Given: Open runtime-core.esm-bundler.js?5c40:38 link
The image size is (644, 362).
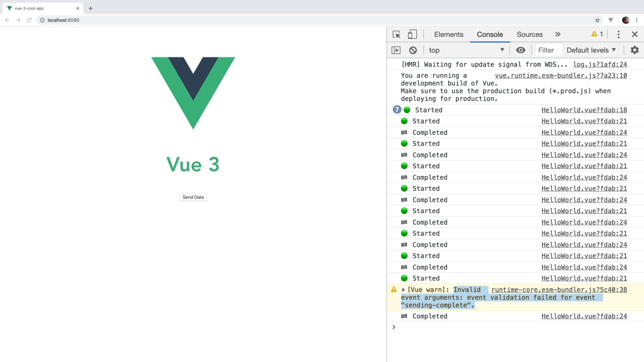Looking at the screenshot, I should click(x=559, y=290).
